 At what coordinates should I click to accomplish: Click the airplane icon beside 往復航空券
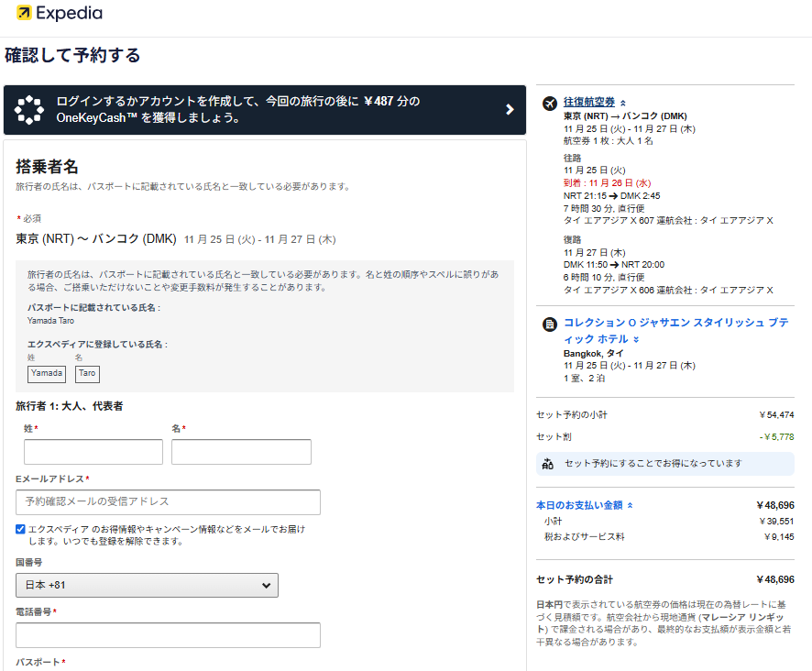tap(550, 103)
